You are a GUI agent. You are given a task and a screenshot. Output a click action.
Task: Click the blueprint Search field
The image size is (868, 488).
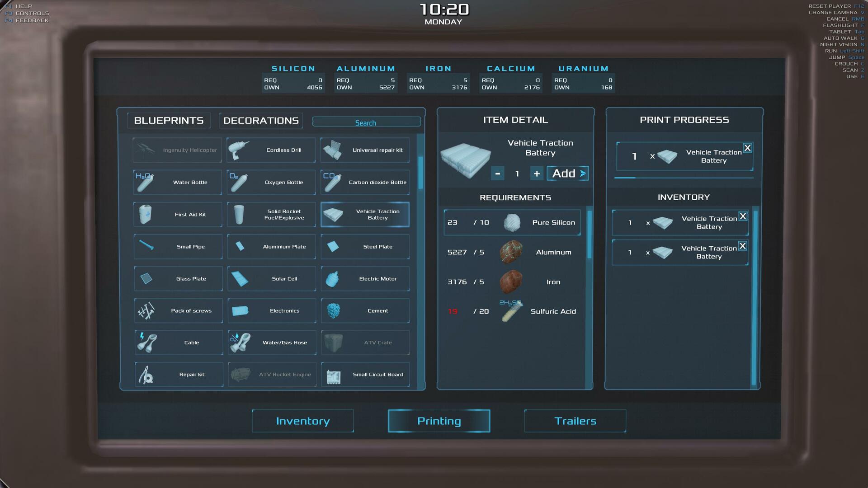366,122
